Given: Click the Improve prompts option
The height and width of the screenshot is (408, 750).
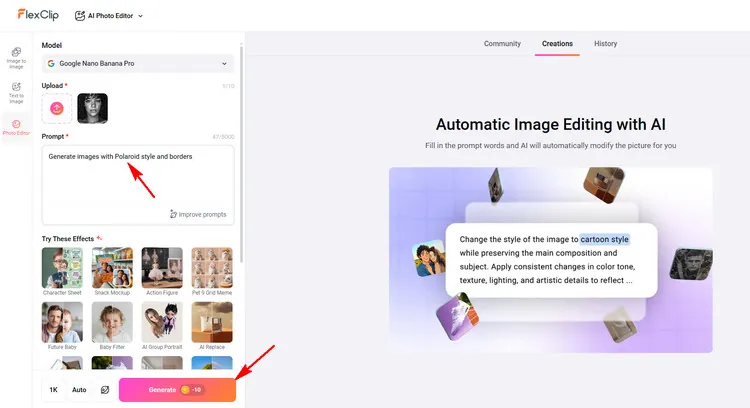Looking at the screenshot, I should tap(198, 214).
